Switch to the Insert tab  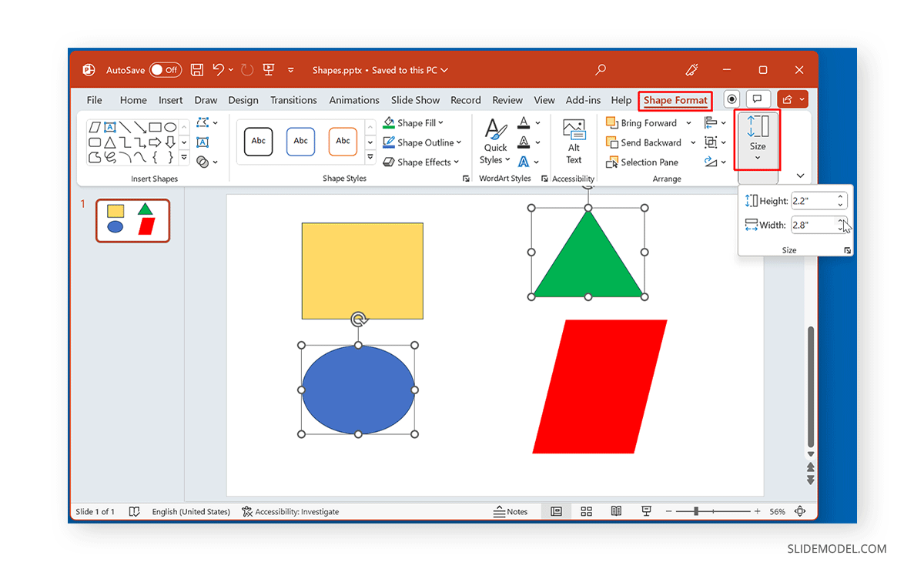point(171,100)
